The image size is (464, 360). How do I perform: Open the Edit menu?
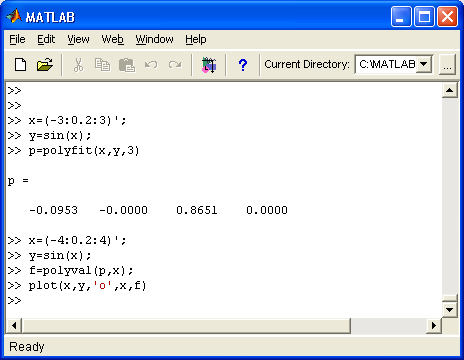coord(46,39)
